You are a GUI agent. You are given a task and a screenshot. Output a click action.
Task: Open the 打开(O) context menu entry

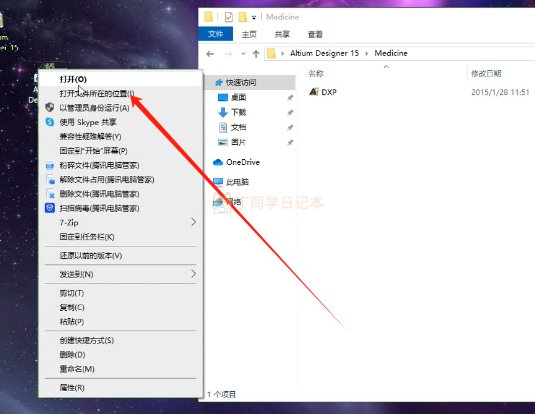120,79
